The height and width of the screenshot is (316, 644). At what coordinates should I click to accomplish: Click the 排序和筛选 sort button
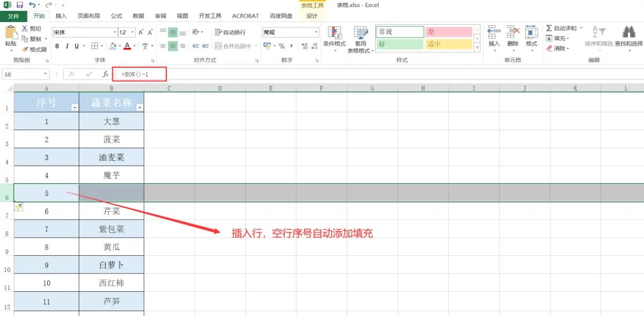click(598, 31)
